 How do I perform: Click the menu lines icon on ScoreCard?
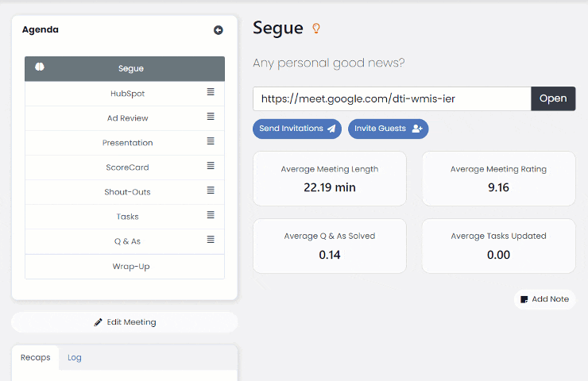[x=211, y=167]
